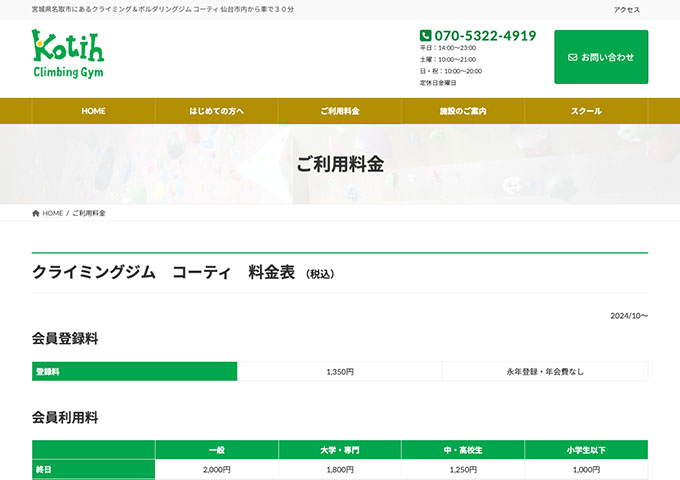Click the 中・高校生 column header
680x480 pixels.
point(463,450)
